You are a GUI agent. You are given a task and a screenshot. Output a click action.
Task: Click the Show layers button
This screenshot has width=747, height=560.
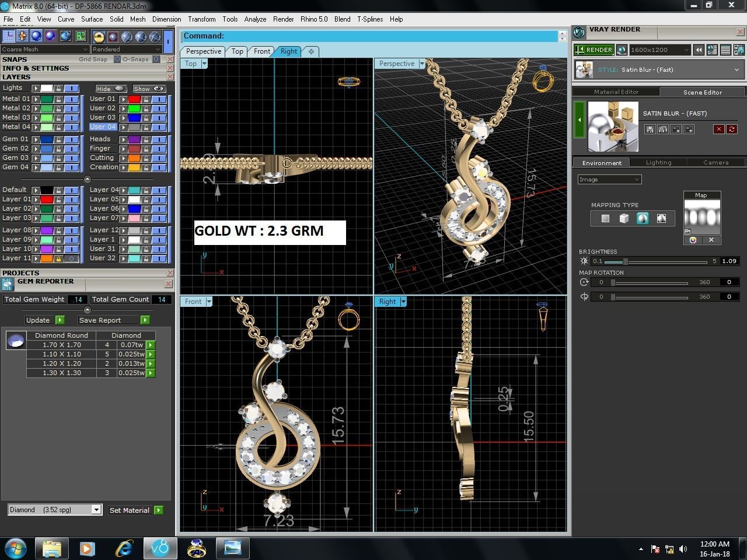coord(149,89)
